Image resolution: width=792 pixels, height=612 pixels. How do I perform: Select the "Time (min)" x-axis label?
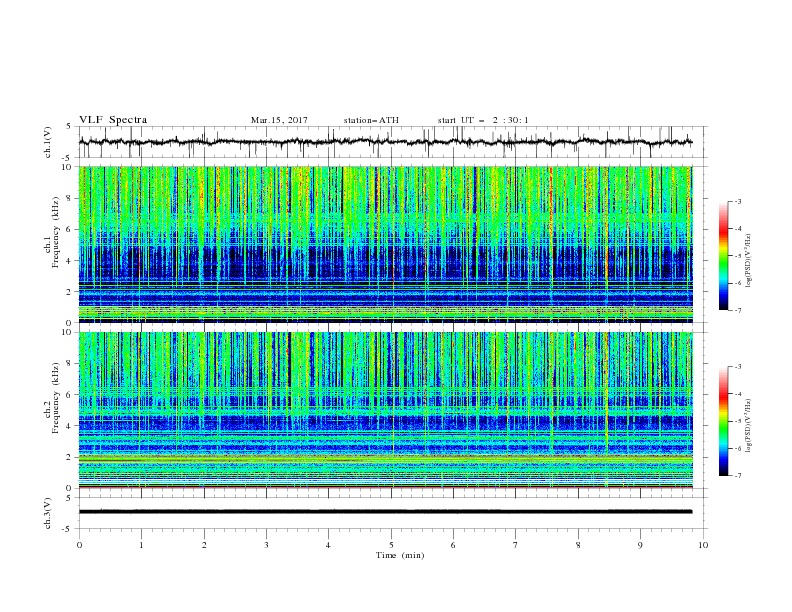pyautogui.click(x=400, y=555)
